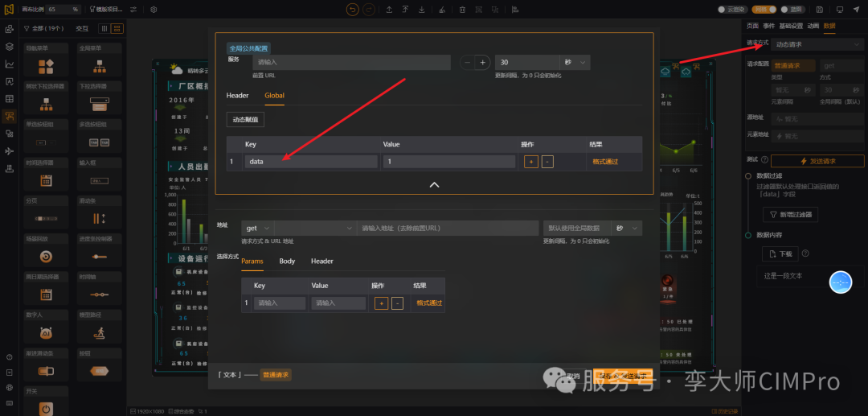The image size is (868, 416).
Task: Click the clear brush icon in toolbar
Action: click(441, 10)
